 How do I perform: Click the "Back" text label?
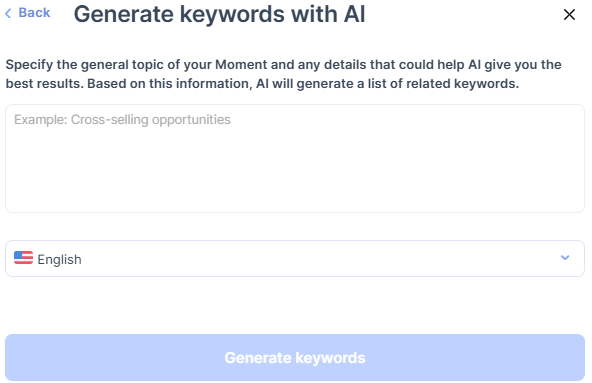point(34,13)
